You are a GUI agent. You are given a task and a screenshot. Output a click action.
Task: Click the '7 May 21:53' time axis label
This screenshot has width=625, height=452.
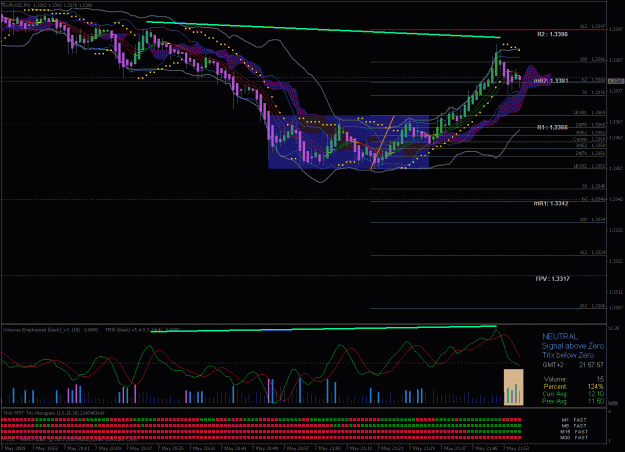click(x=516, y=448)
